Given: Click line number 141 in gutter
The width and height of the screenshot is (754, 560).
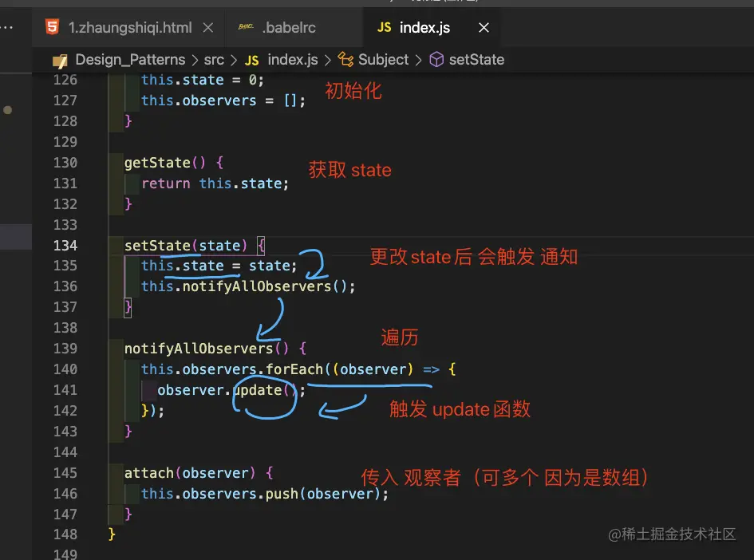Looking at the screenshot, I should (65, 390).
